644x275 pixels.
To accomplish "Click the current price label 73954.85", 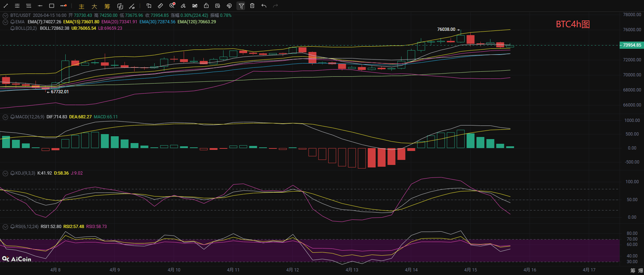I will [631, 45].
